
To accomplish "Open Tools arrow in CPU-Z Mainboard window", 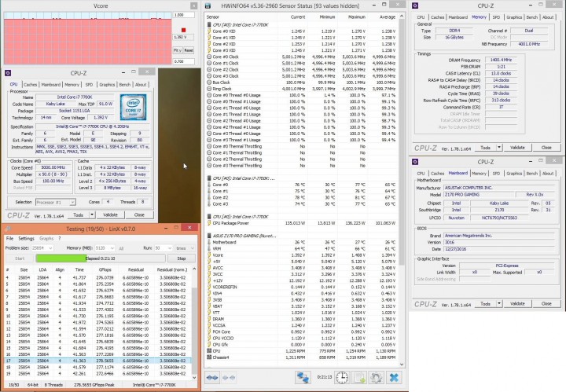I will tap(499, 304).
